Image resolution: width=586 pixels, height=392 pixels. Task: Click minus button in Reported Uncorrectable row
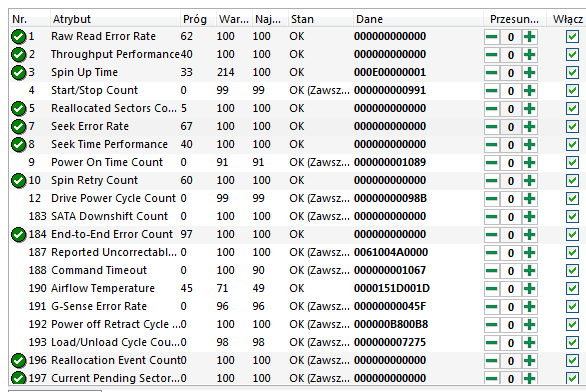492,253
